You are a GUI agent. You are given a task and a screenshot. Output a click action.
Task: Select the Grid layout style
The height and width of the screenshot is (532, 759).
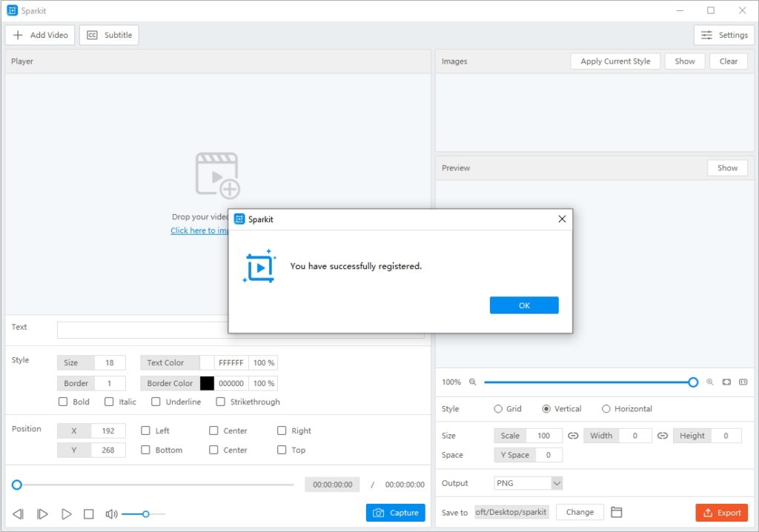pyautogui.click(x=498, y=408)
